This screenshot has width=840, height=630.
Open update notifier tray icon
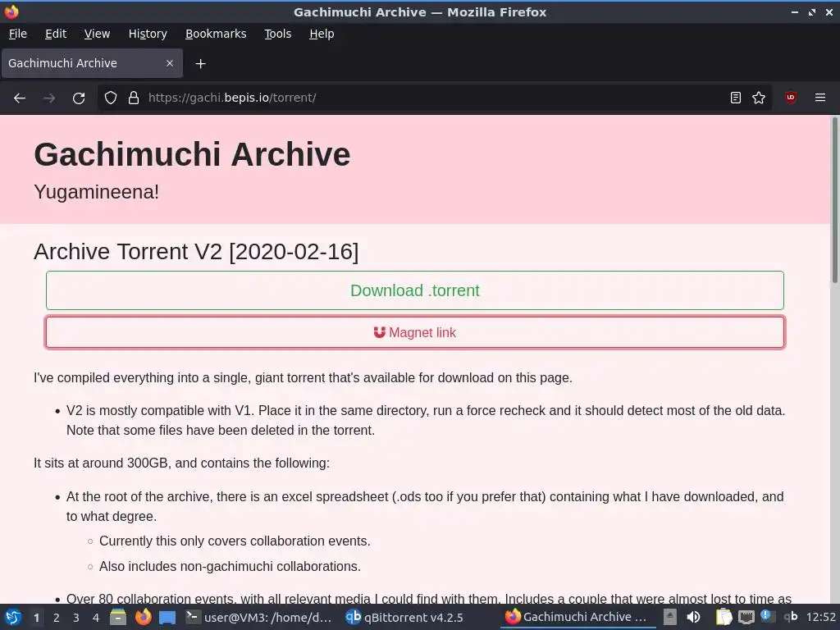coord(768,617)
